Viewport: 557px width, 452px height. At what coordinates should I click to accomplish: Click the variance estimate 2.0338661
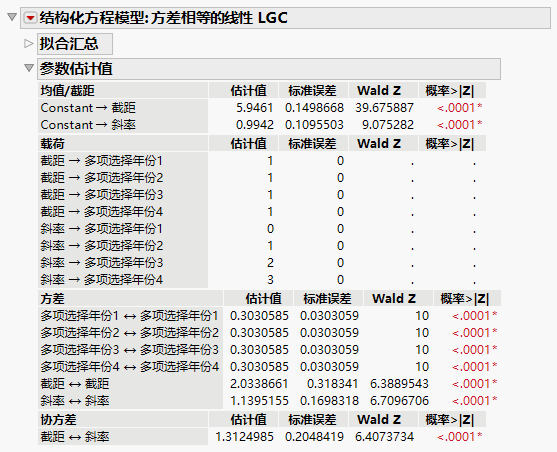pyautogui.click(x=259, y=384)
